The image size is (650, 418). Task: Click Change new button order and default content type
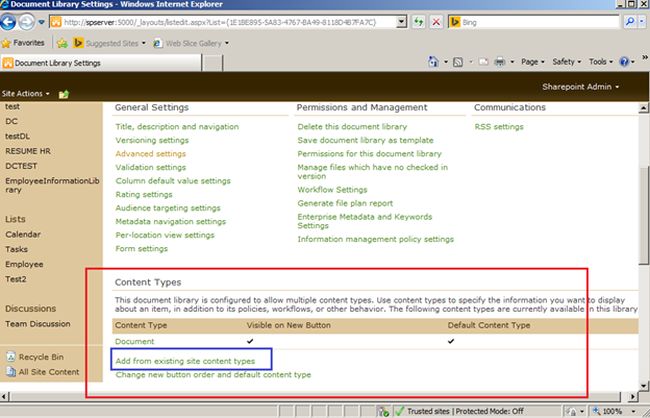pos(213,375)
